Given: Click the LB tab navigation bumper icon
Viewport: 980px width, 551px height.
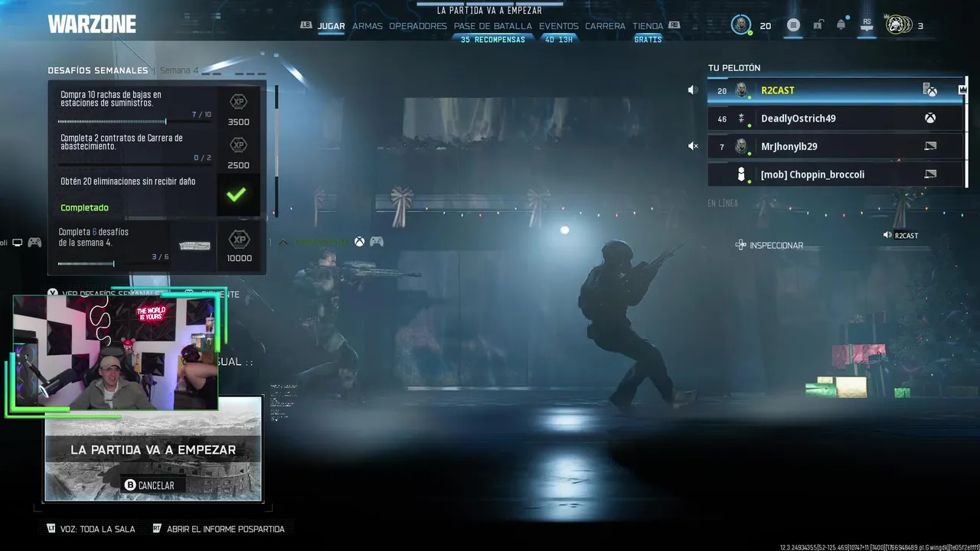Looking at the screenshot, I should (x=306, y=25).
